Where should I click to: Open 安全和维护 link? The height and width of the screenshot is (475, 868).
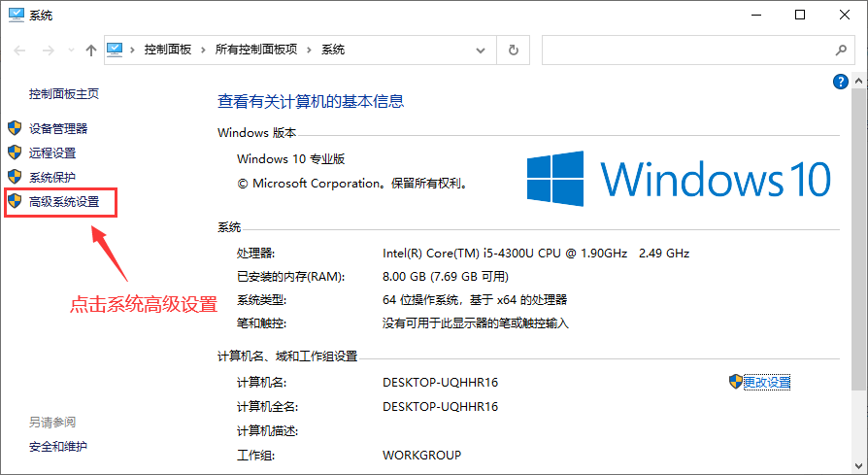pos(58,446)
